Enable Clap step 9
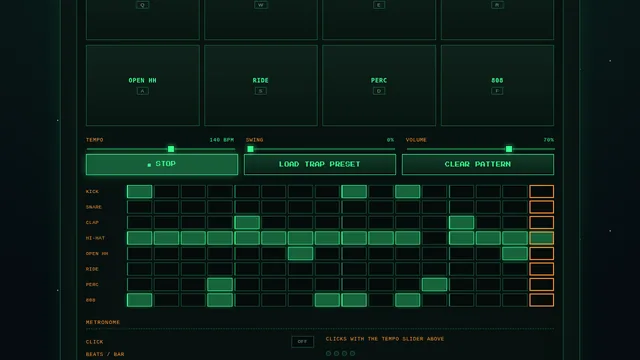Viewport: 640px width, 360px height. (x=354, y=222)
